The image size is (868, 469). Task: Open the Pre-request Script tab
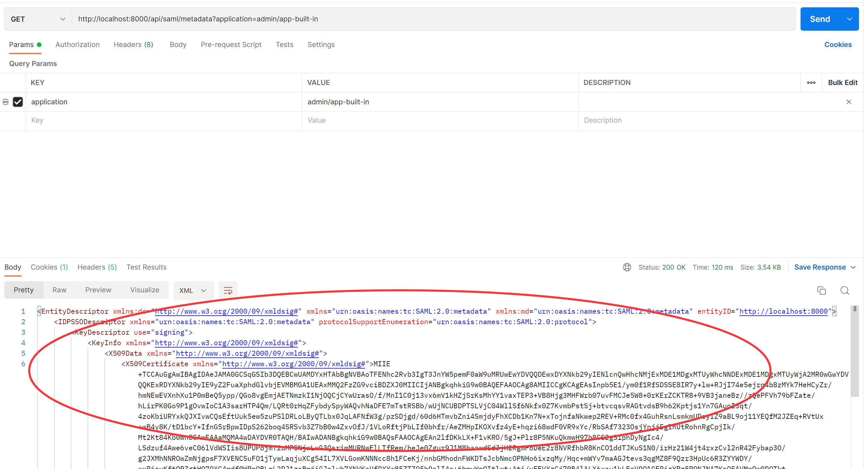(x=231, y=44)
